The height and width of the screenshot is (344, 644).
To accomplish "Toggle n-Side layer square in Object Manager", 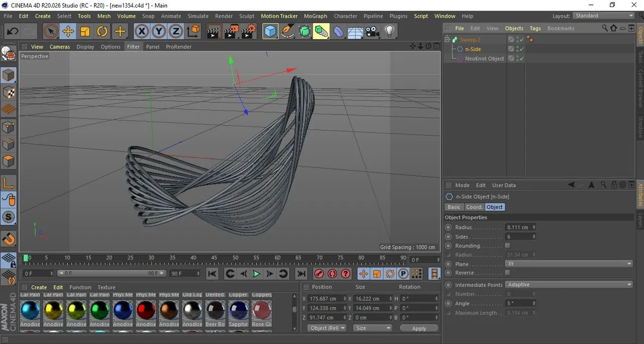I will 511,49.
